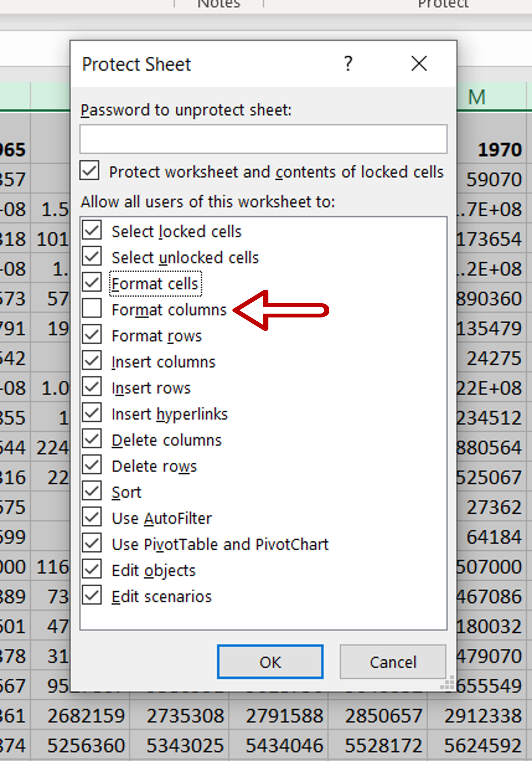The height and width of the screenshot is (761, 532).
Task: Uncheck Insert hyperlinks option
Action: (92, 413)
